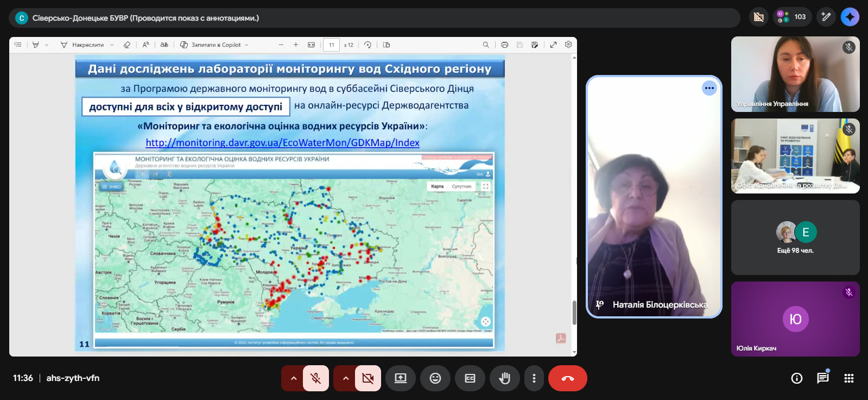Expand audio settings arrow beside microphone
The image size is (868, 400).
(x=294, y=378)
